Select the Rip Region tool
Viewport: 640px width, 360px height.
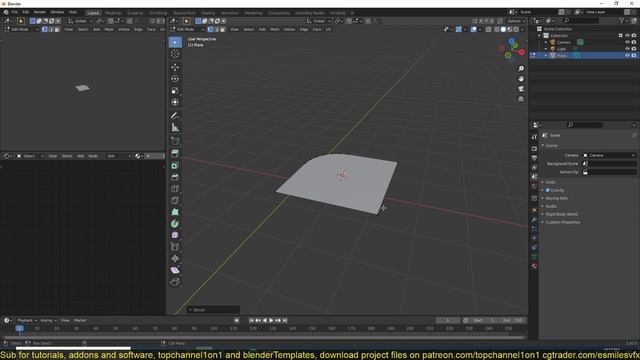point(175,282)
